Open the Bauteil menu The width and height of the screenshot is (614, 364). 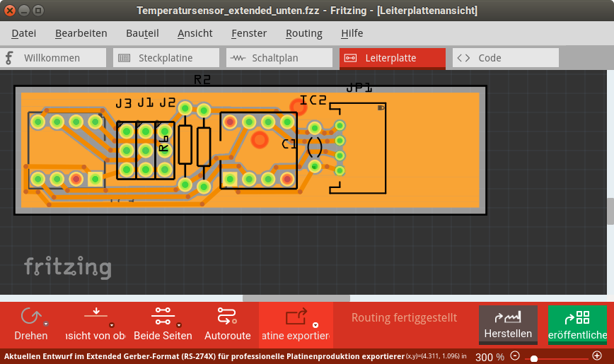click(142, 33)
